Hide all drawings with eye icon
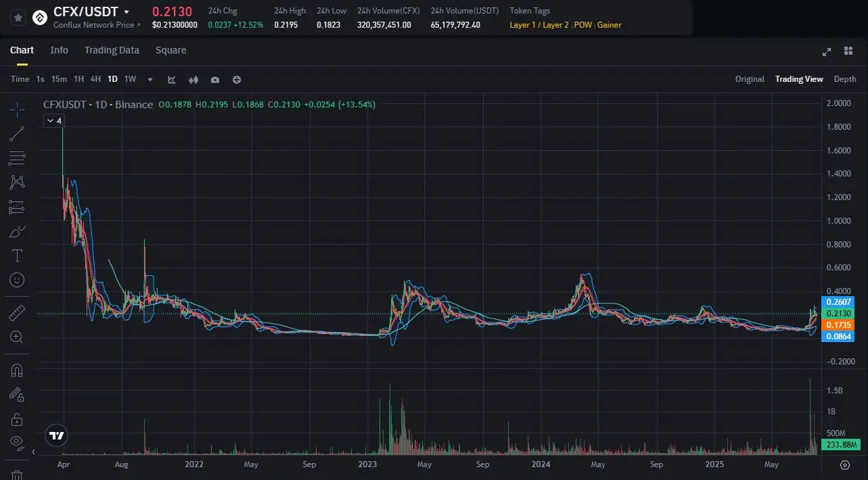The image size is (868, 480). (17, 443)
